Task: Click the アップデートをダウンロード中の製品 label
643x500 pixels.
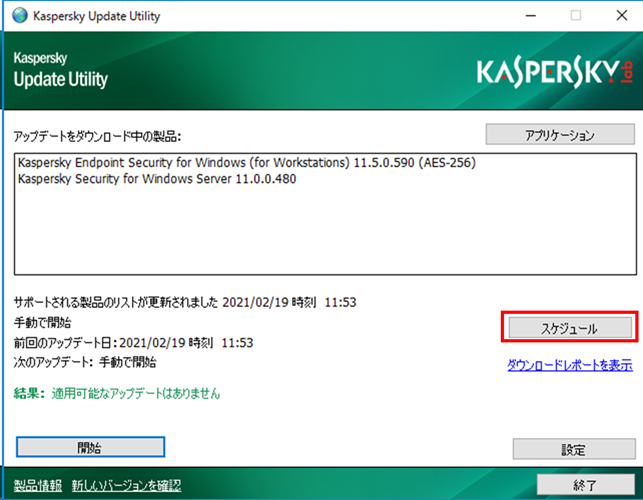Action: pyautogui.click(x=97, y=136)
